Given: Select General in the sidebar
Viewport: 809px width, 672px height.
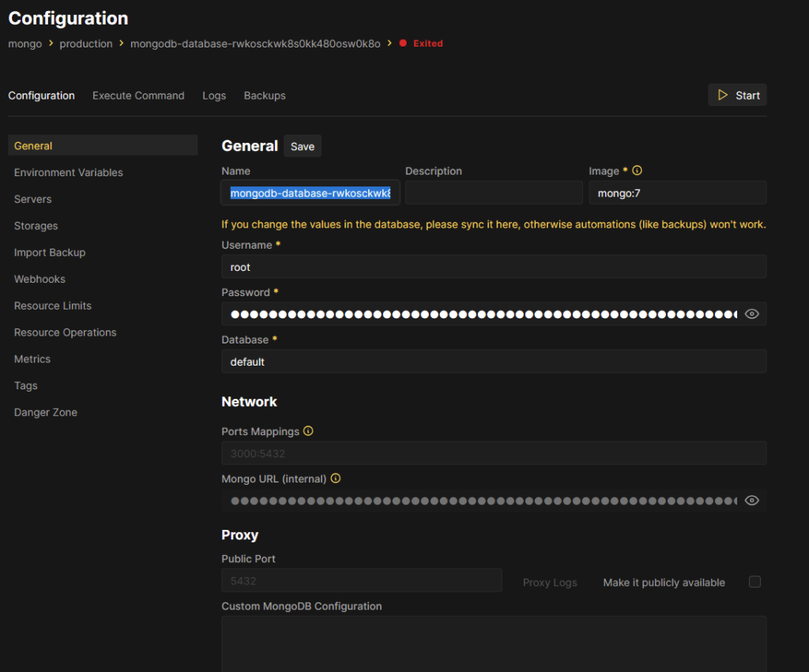Looking at the screenshot, I should pyautogui.click(x=103, y=145).
